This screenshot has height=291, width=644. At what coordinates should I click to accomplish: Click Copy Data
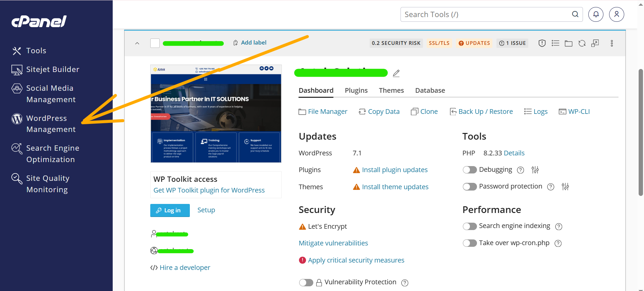[x=379, y=112]
